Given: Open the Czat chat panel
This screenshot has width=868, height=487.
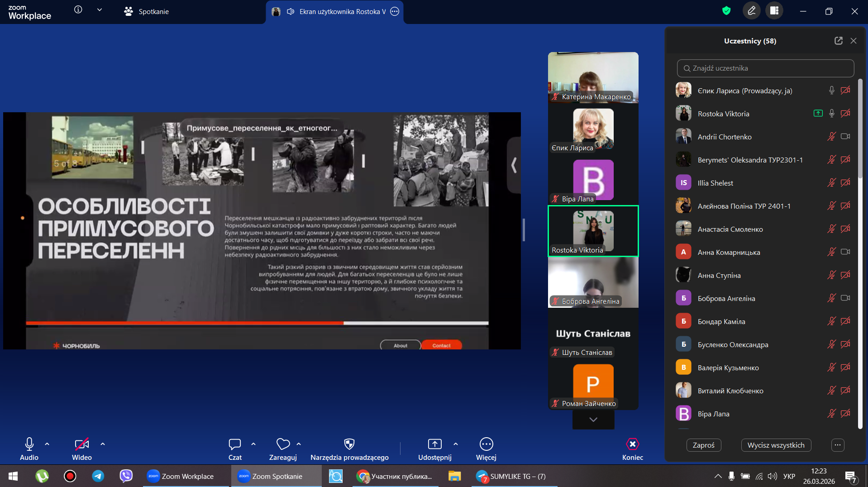Looking at the screenshot, I should (x=234, y=444).
